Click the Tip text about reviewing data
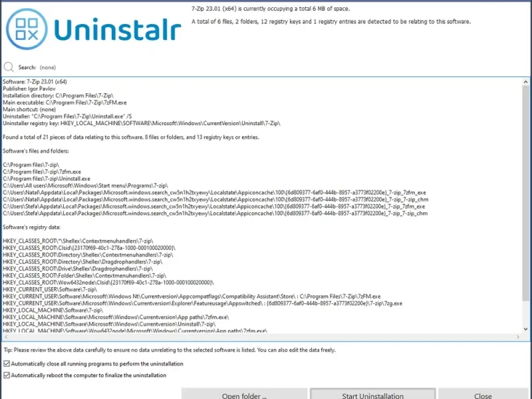The width and height of the screenshot is (532, 399). click(170, 350)
